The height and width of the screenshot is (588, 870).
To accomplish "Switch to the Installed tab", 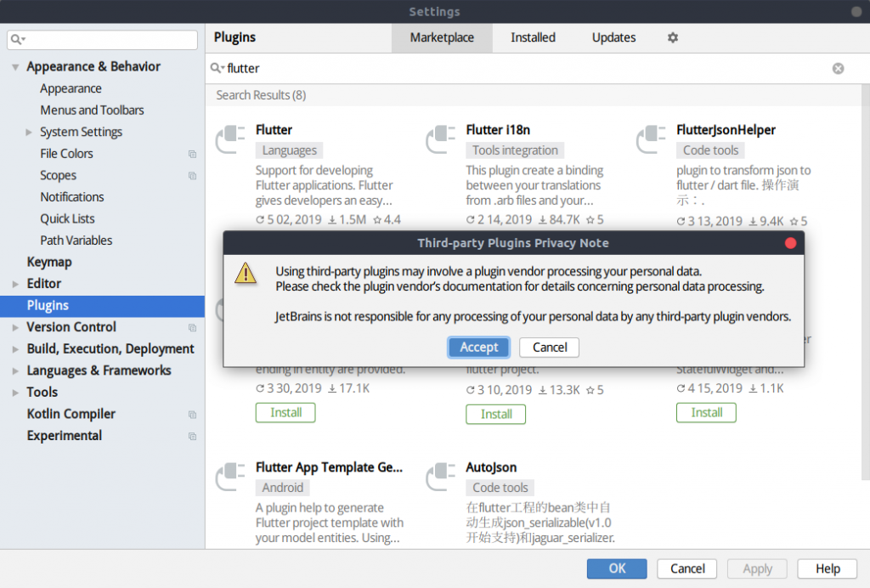I will (x=533, y=37).
